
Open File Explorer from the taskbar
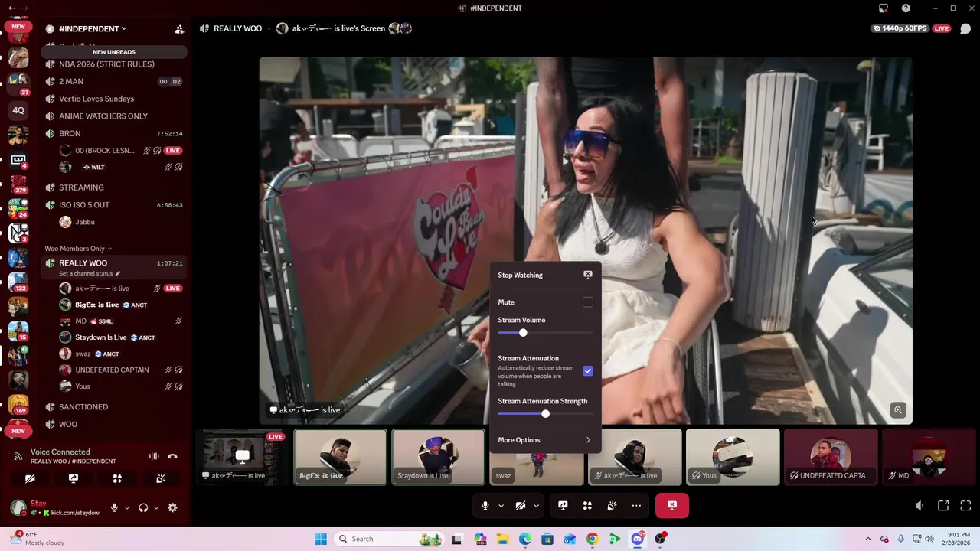(x=502, y=539)
